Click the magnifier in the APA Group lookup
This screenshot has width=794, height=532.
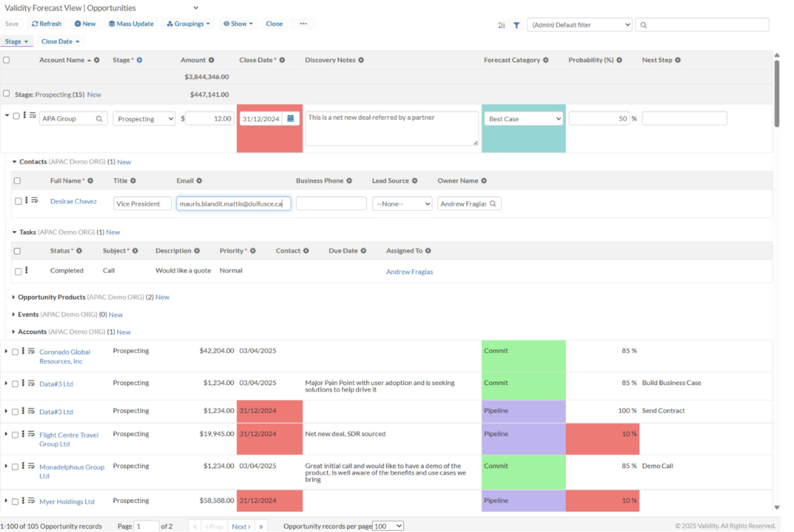tap(100, 118)
